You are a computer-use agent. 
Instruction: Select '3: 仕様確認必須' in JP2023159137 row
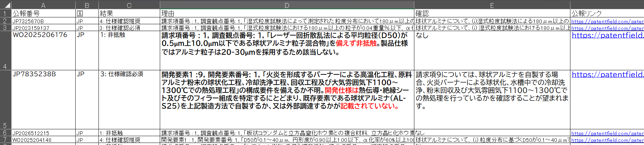[129, 28]
